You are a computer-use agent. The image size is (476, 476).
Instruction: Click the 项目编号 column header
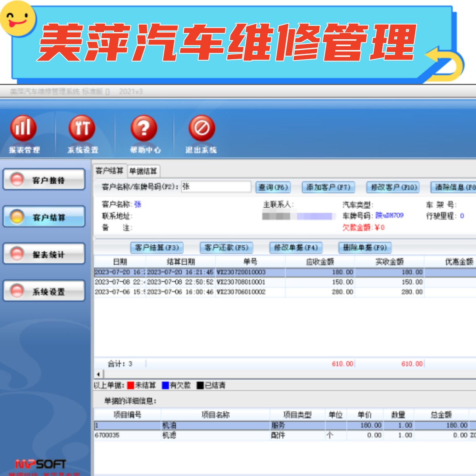[x=127, y=415]
